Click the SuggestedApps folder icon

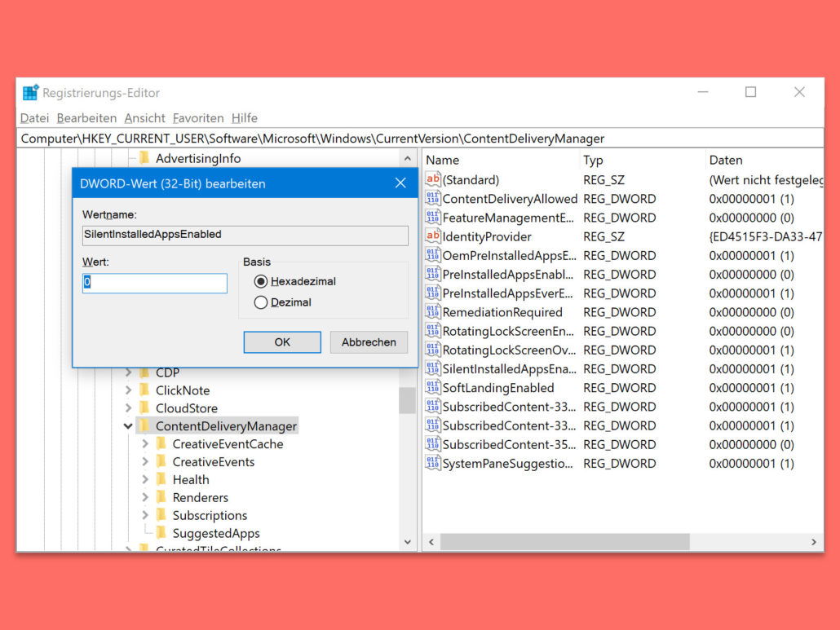pyautogui.click(x=161, y=532)
